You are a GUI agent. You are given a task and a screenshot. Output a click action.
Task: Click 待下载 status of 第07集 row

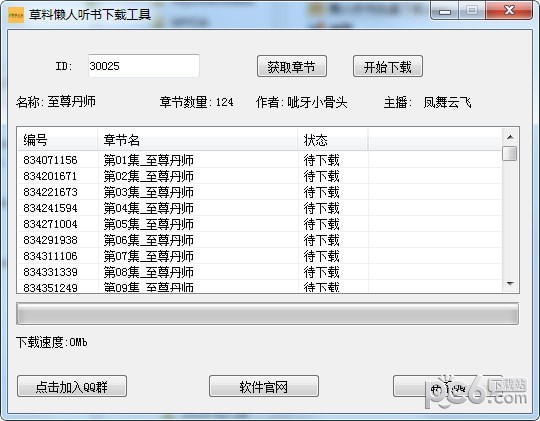tap(321, 256)
